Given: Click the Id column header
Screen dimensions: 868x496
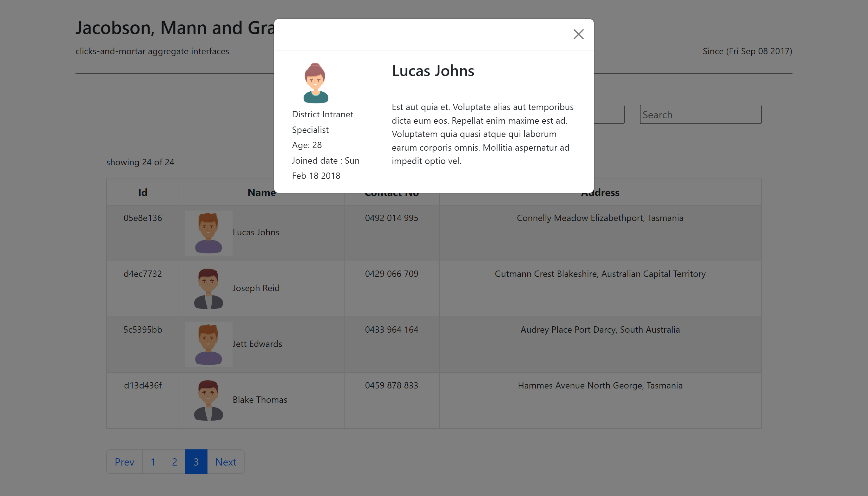Looking at the screenshot, I should click(142, 192).
